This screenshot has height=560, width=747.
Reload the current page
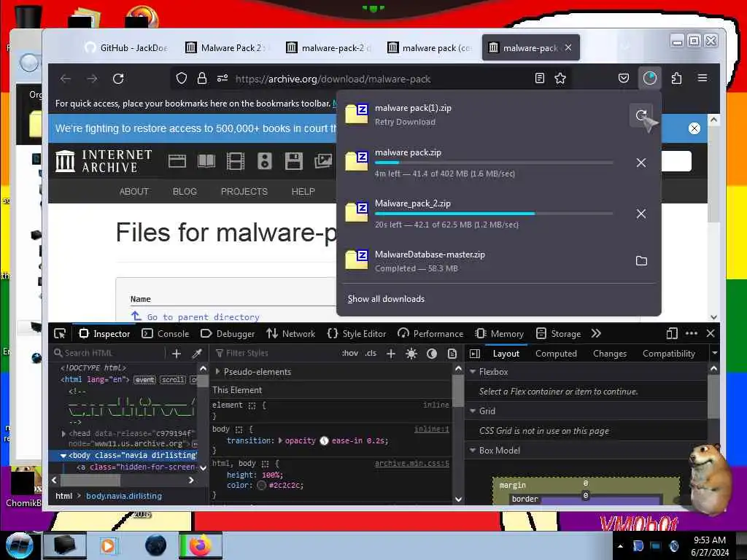tap(118, 79)
